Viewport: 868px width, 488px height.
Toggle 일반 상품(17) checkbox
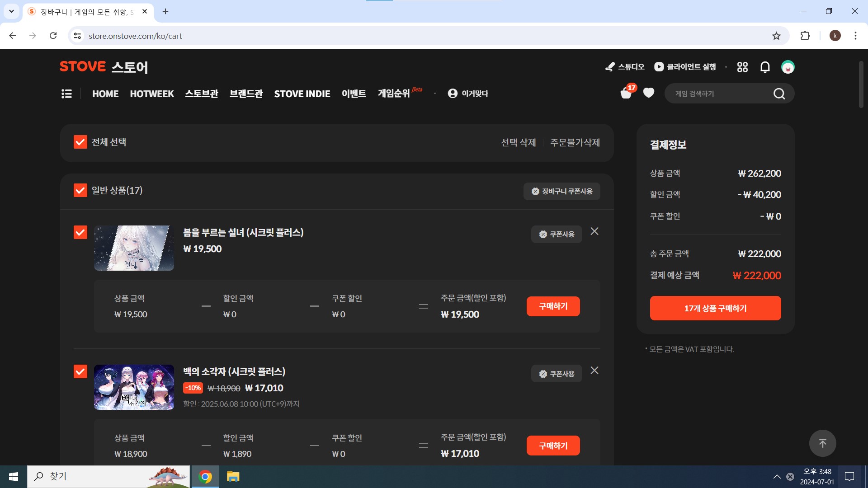point(80,190)
